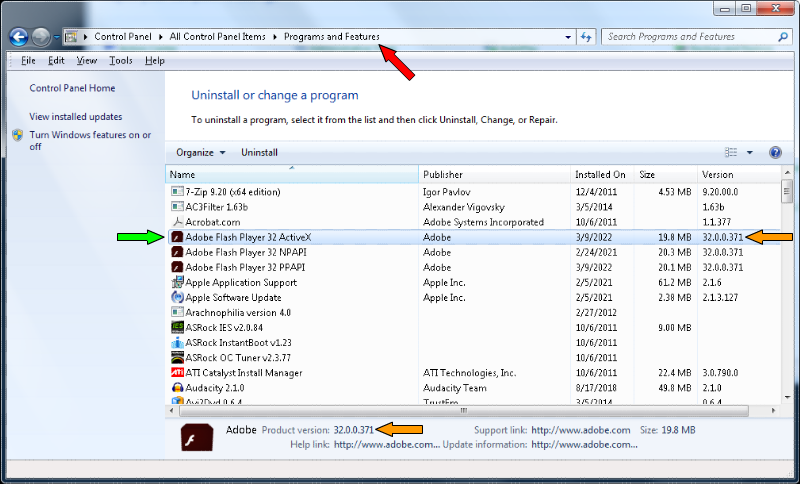The width and height of the screenshot is (800, 484).
Task: Open recent pages dropdown beside Forward arrow
Action: 56,37
